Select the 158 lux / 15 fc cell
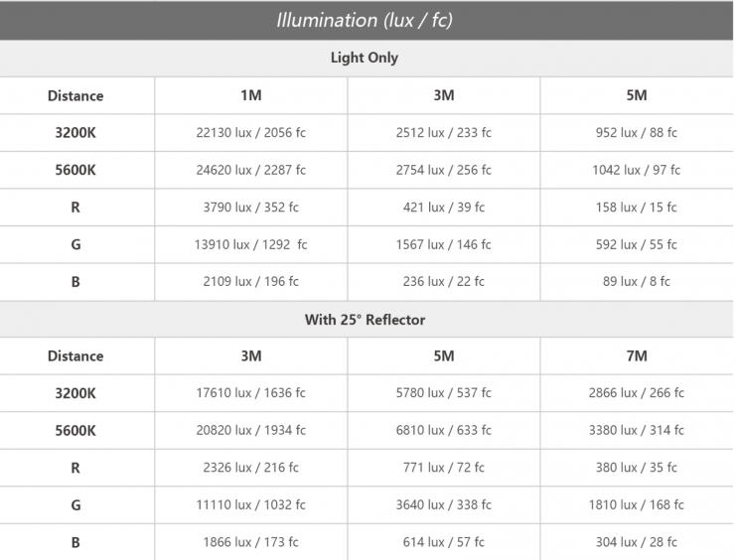This screenshot has width=735, height=560. (x=637, y=207)
